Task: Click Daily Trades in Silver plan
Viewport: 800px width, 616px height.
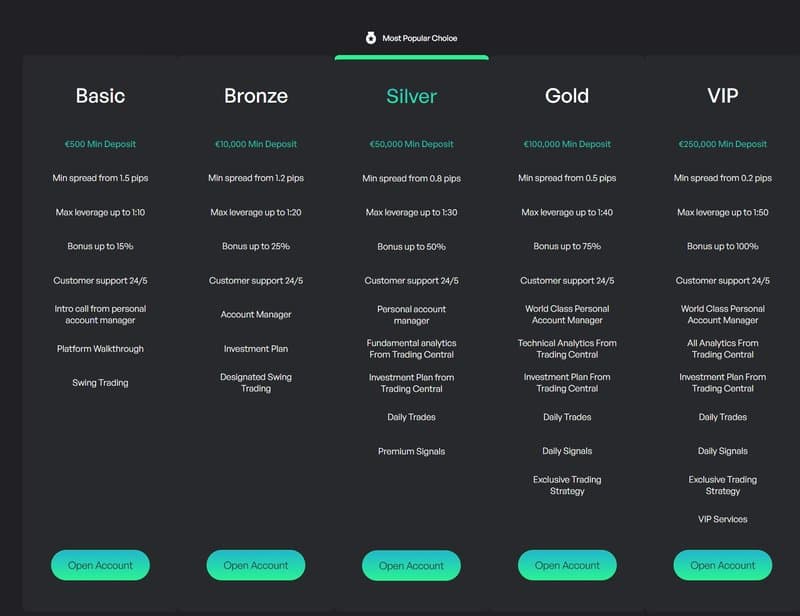Action: coord(411,417)
